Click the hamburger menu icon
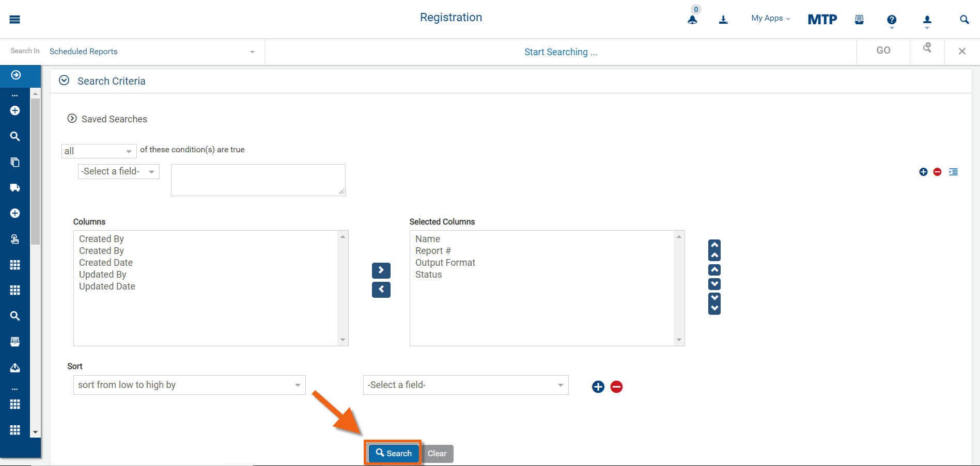Viewport: 980px width, 466px height. (x=14, y=20)
